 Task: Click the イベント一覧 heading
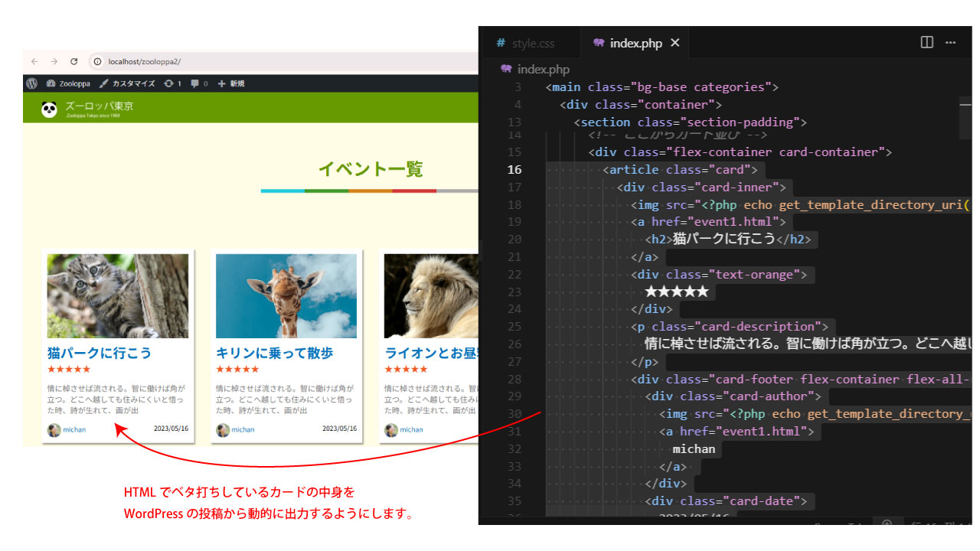point(371,168)
